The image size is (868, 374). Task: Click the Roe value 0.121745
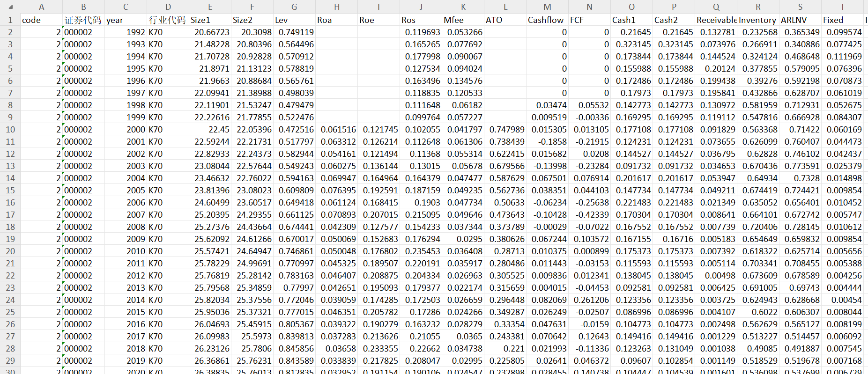coord(379,130)
